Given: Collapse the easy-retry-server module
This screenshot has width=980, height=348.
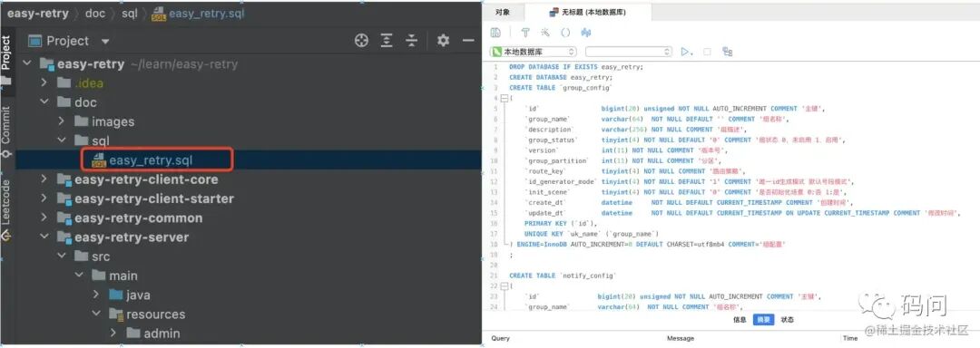Looking at the screenshot, I should 44,237.
